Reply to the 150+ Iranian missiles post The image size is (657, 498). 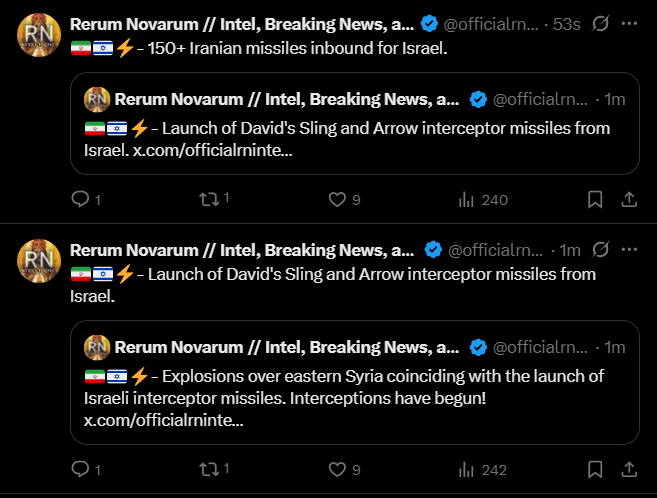80,199
